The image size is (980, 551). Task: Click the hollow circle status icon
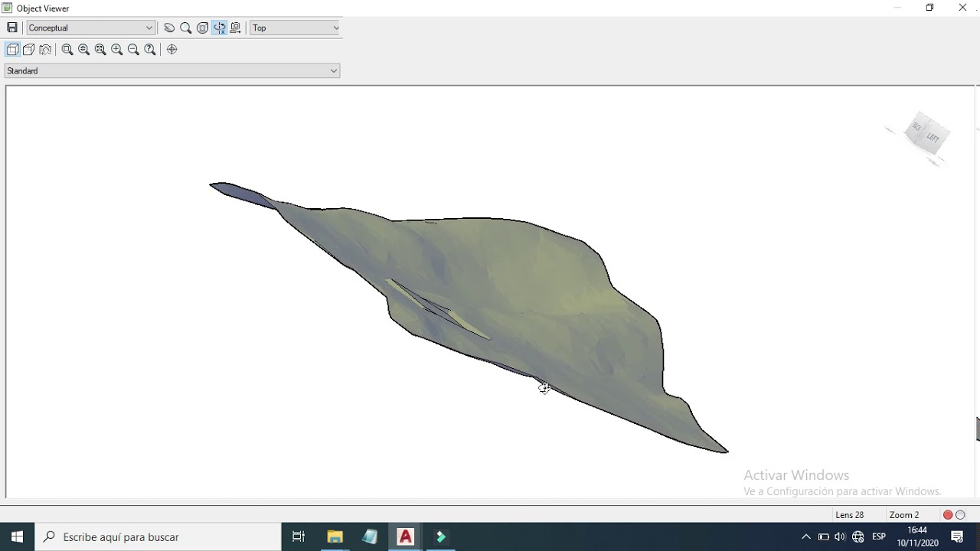pos(961,515)
